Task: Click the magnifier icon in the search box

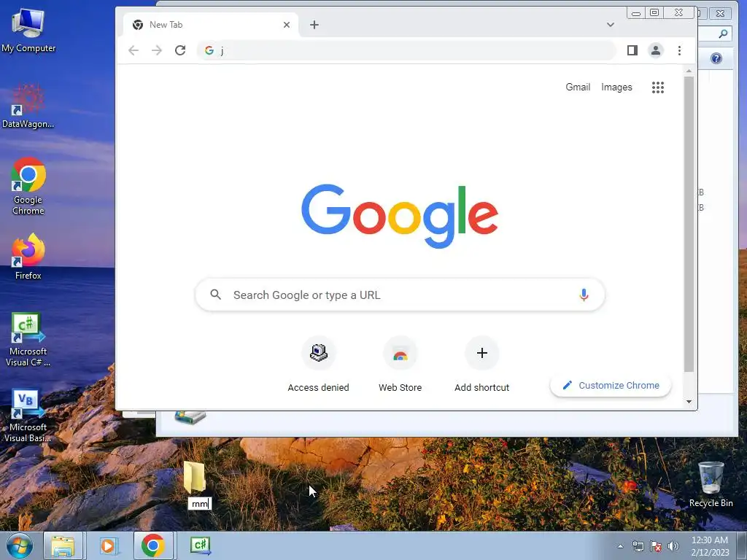Action: coord(216,295)
